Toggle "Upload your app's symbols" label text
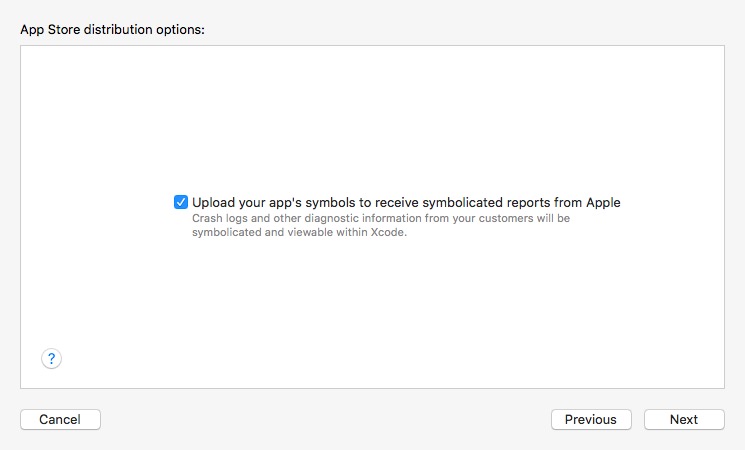This screenshot has width=745, height=450. click(x=406, y=202)
